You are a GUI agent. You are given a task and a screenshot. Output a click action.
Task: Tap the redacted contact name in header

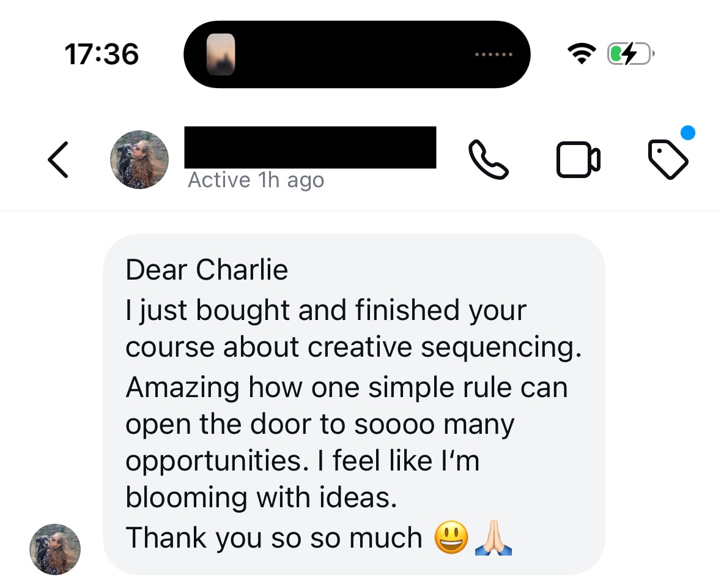click(x=310, y=147)
